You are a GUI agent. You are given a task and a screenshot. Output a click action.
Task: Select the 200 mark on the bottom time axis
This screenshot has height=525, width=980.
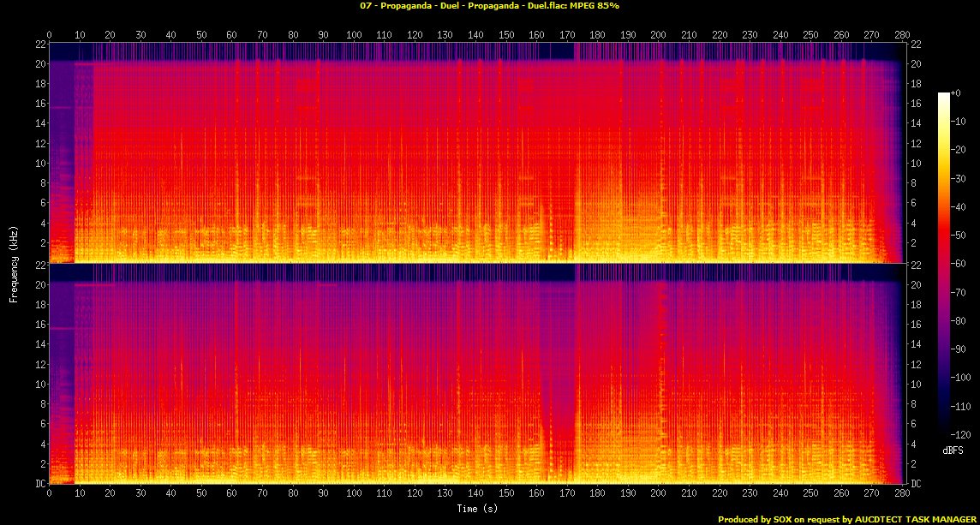(659, 493)
